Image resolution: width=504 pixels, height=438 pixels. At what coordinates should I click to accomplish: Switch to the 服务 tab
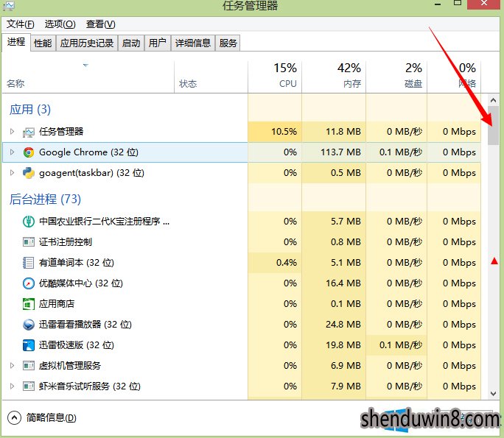point(228,43)
